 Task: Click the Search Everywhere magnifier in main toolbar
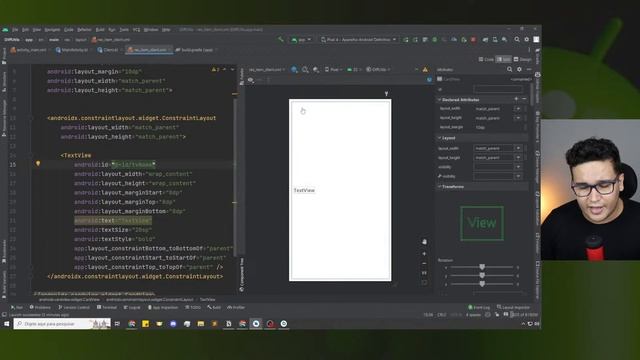517,40
